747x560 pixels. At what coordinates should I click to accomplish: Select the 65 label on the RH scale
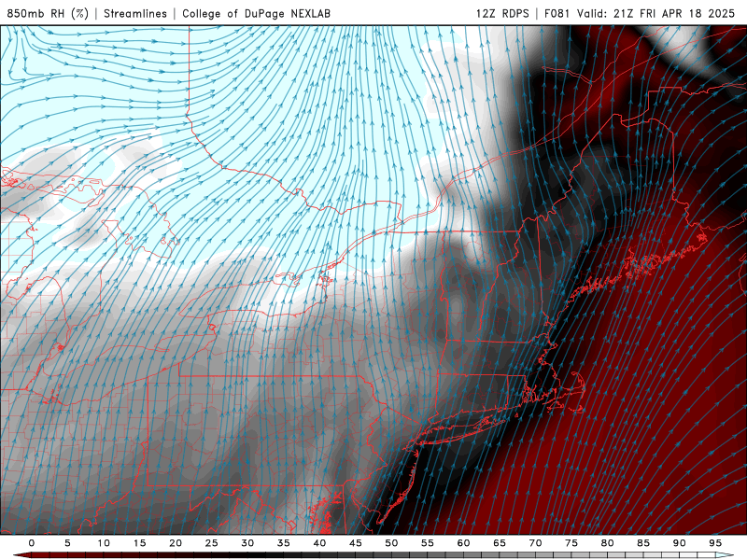click(500, 543)
